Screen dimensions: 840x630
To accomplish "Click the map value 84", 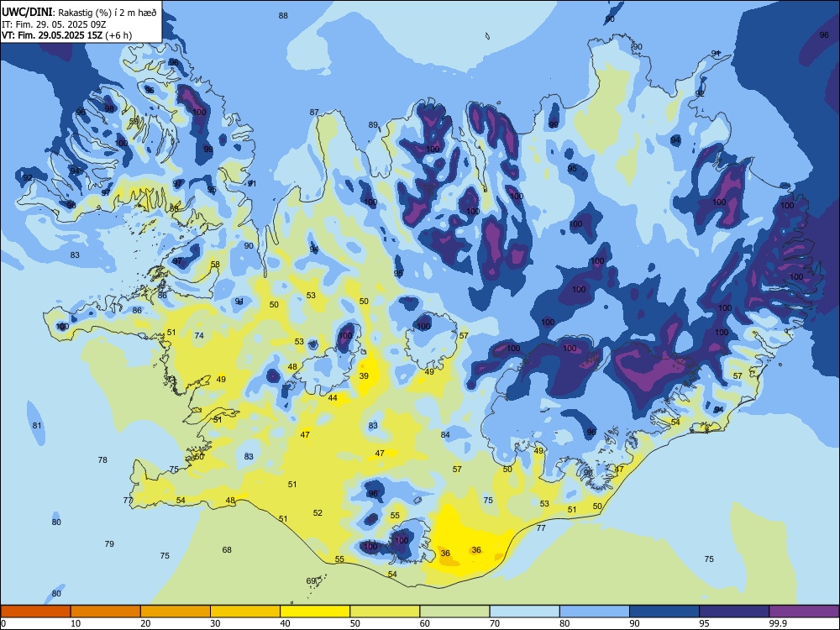I will click(445, 435).
